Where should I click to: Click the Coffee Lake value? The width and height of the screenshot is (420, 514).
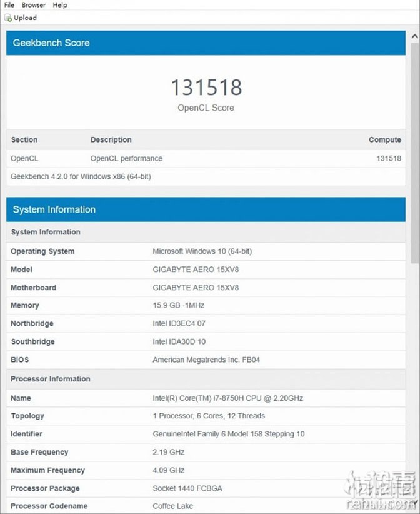[x=172, y=506]
